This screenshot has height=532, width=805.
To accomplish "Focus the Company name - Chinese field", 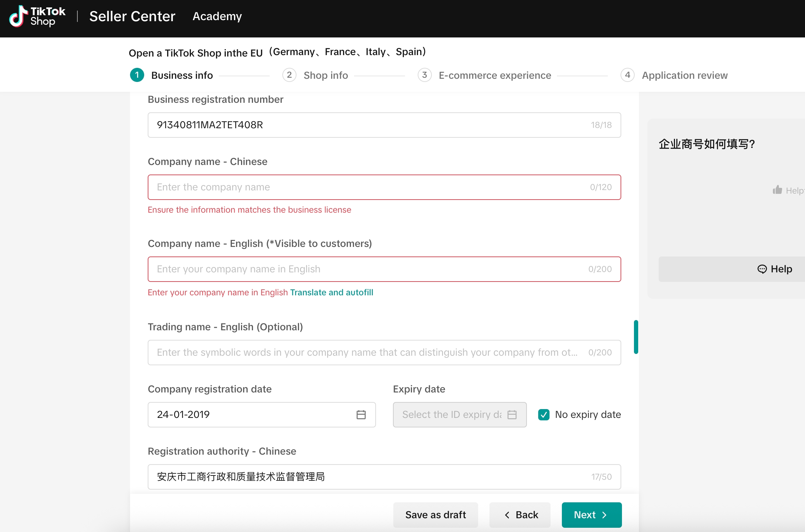I will click(368, 187).
